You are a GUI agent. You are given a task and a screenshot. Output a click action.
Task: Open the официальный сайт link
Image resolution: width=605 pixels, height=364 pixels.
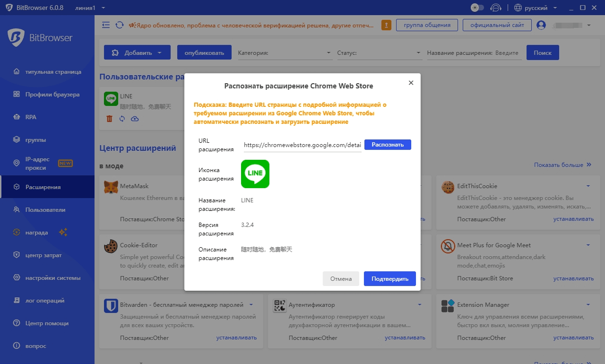coord(497,25)
